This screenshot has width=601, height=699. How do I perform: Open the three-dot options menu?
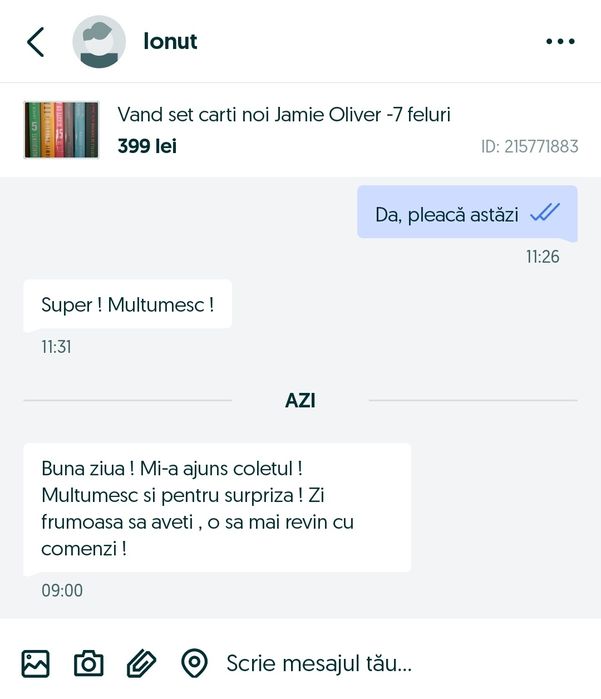click(560, 42)
